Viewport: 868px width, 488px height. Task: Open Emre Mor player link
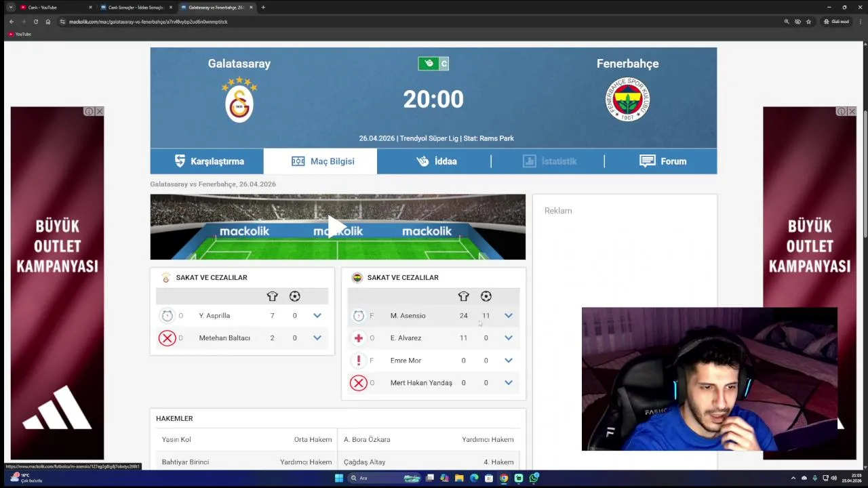406,361
